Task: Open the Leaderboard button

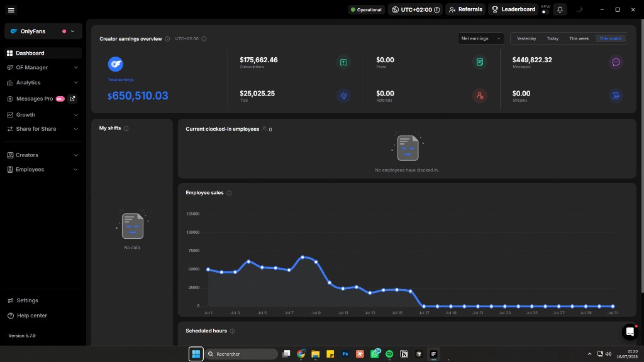Action: 513,9
